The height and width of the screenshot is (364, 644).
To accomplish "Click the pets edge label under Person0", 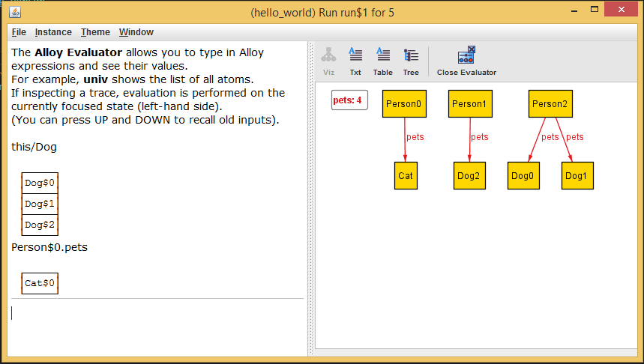I will pos(415,137).
